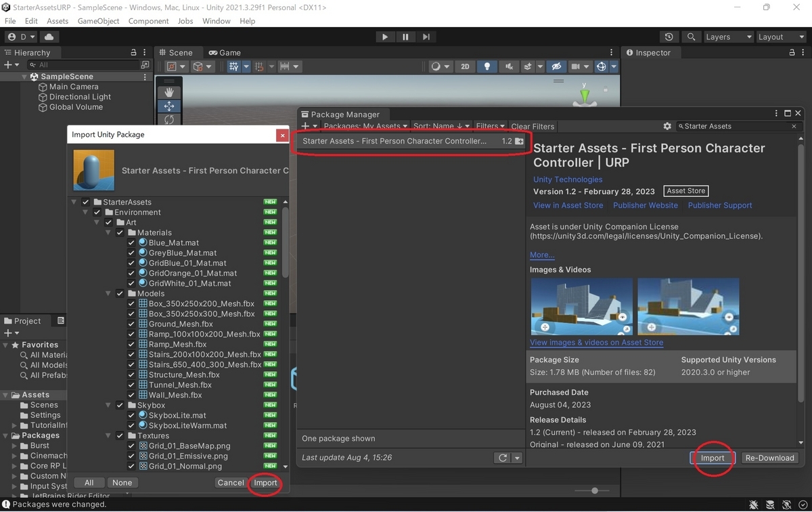Toggle scene lighting with the bulb icon

click(489, 66)
